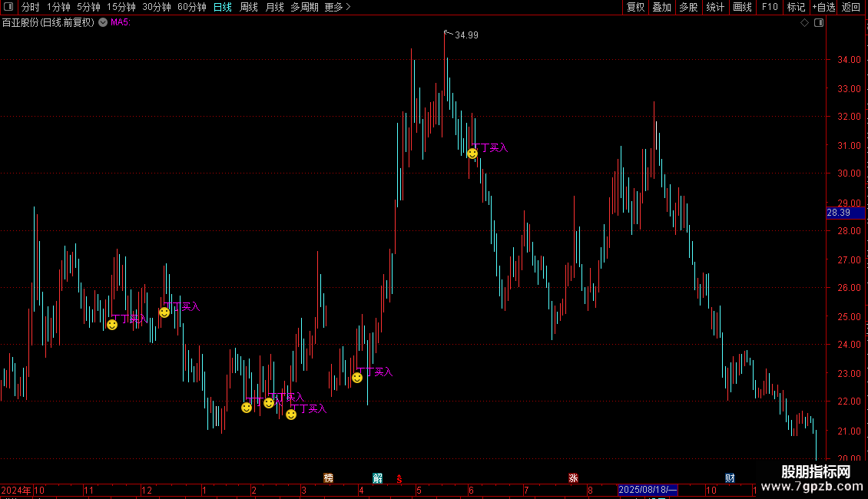The height and width of the screenshot is (499, 868).
Task: Click the 叠加 overlay button
Action: (661, 7)
